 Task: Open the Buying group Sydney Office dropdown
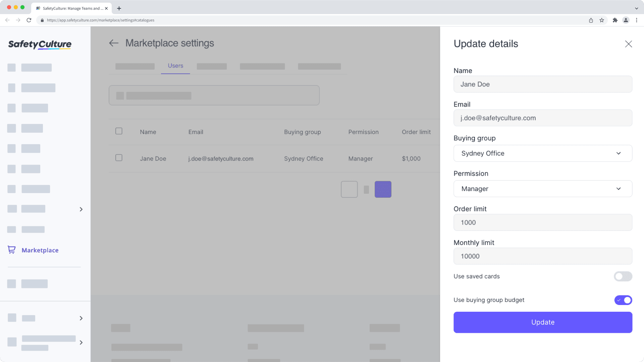(543, 153)
